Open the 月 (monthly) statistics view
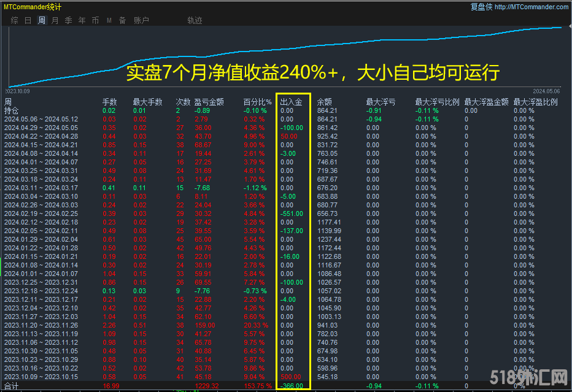This screenshot has height=392, width=572. pyautogui.click(x=55, y=20)
